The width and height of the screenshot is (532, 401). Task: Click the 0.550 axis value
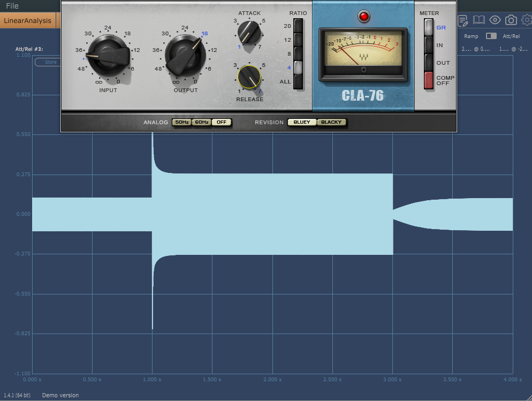coord(24,134)
